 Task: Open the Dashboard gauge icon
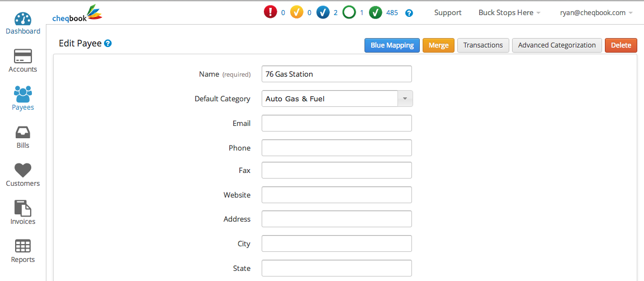point(23,19)
